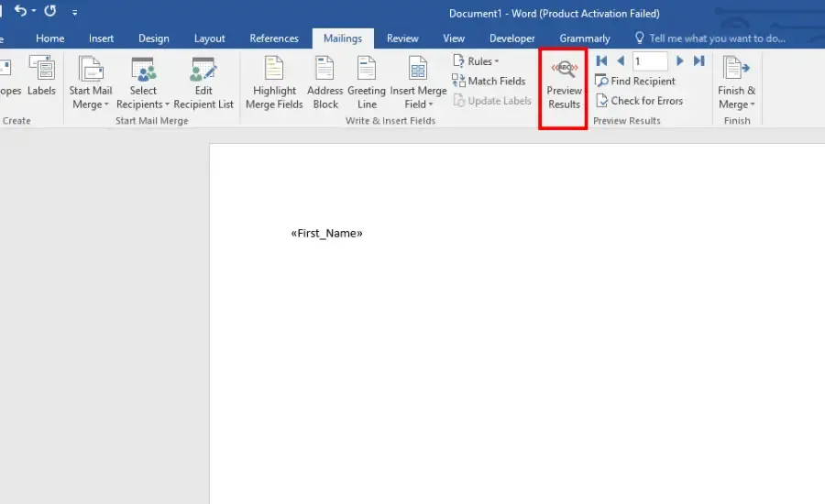
Task: Insert an Address Block
Action: (x=325, y=82)
